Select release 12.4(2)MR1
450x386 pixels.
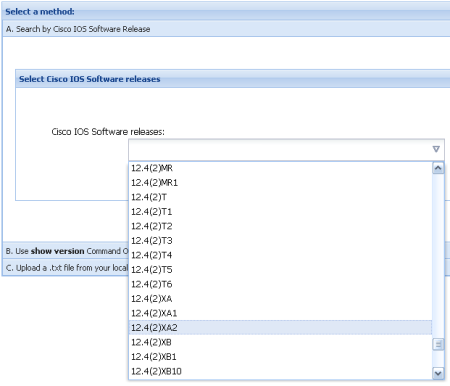[280, 183]
